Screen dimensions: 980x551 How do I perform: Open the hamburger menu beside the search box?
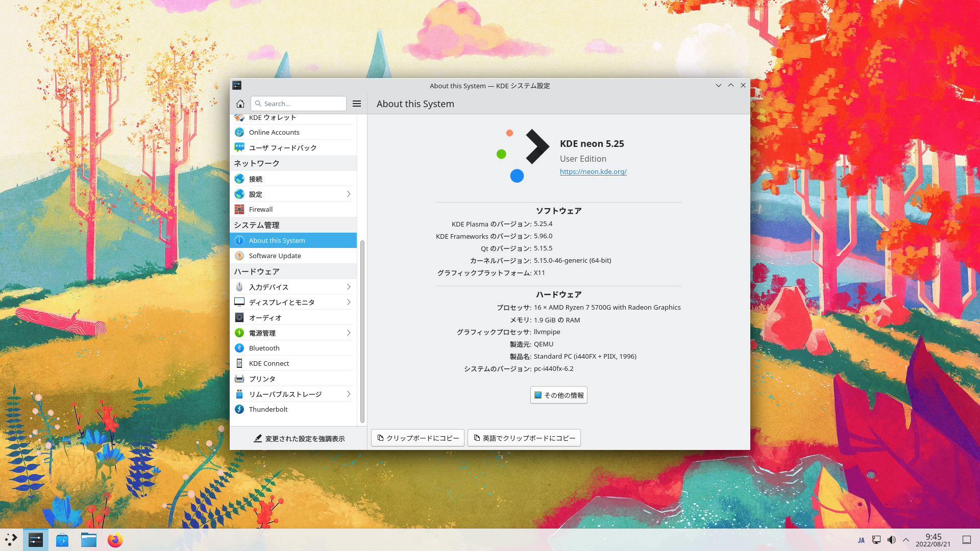(x=357, y=104)
